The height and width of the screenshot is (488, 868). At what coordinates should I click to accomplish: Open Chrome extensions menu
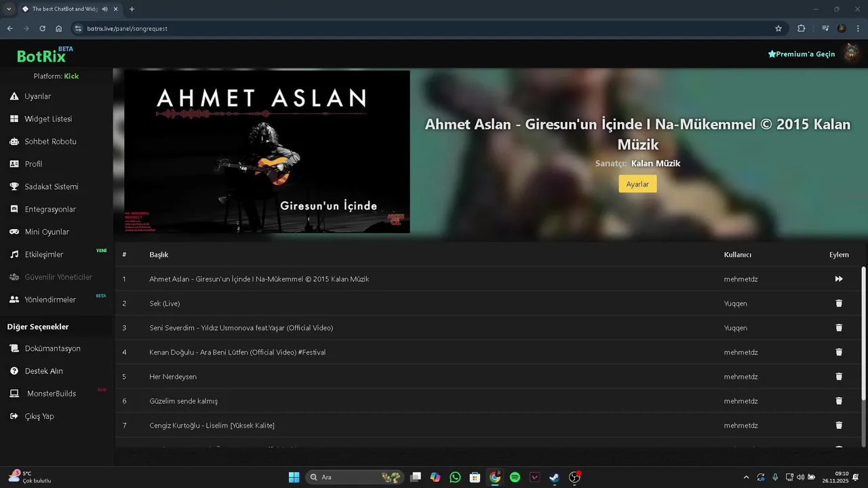tap(802, 28)
